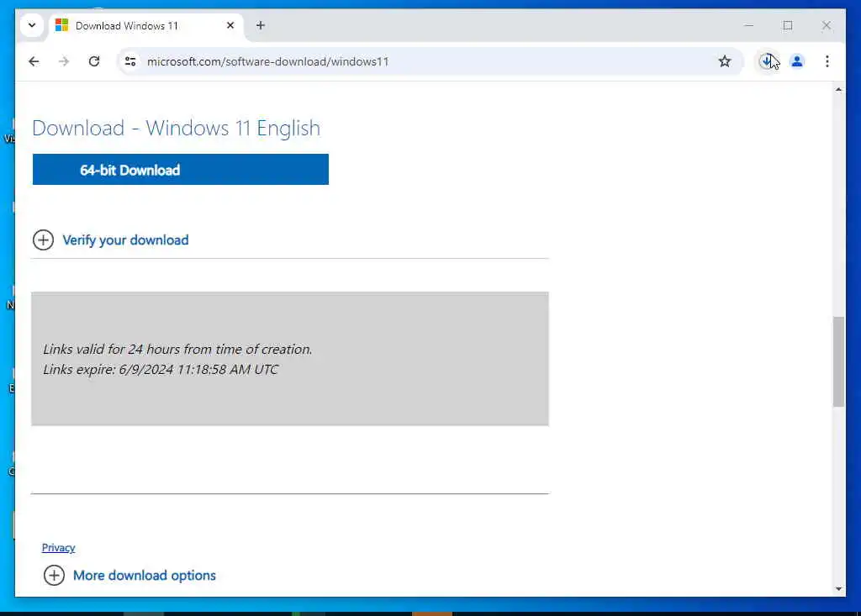Viewport: 861px width, 616px height.
Task: Click the scrollbar up arrow
Action: point(838,89)
